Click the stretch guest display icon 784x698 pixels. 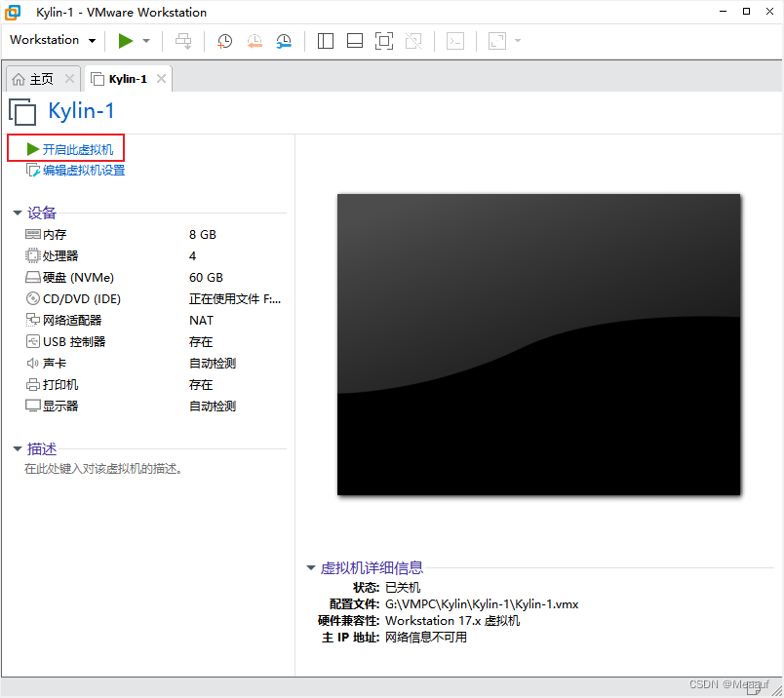[x=497, y=41]
